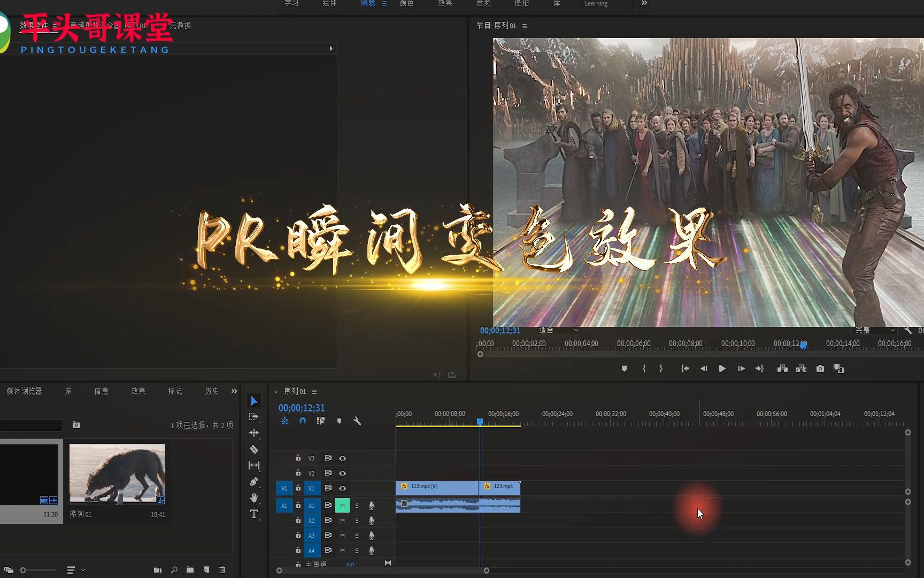Open the 编辑 workspace menu icon
The width and height of the screenshot is (924, 578).
[x=384, y=3]
